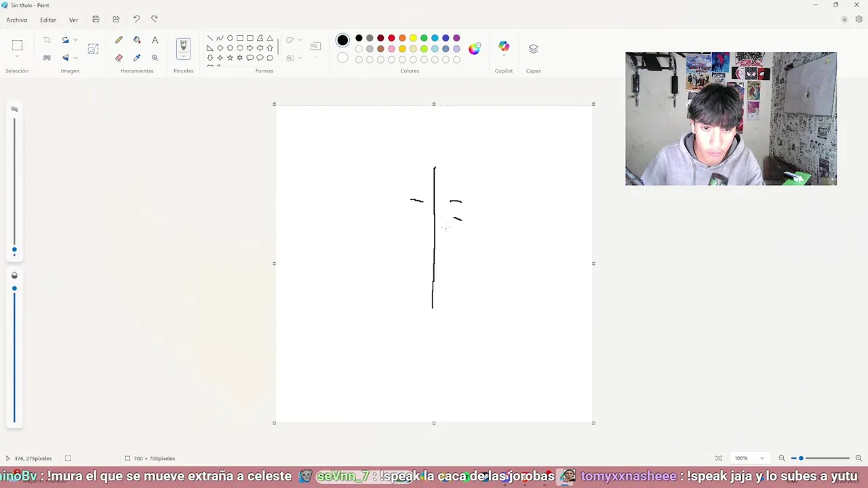Pick the green color swatch
This screenshot has height=488, width=868.
[x=424, y=38]
